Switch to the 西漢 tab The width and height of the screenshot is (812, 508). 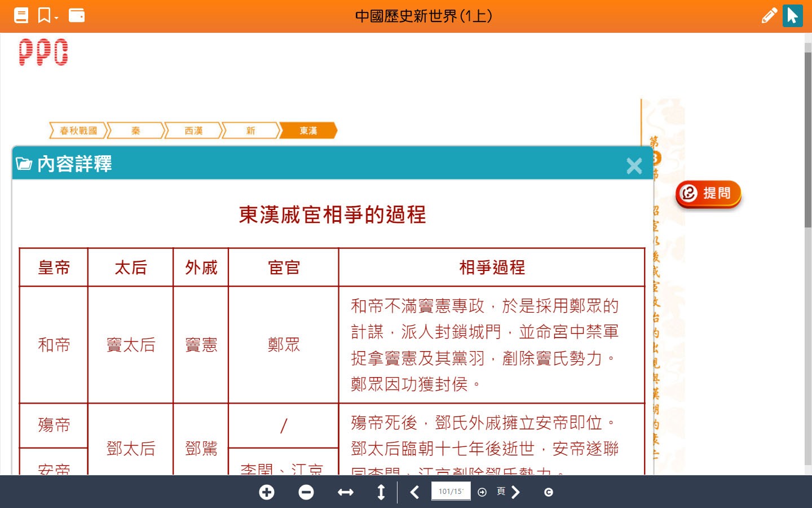tap(193, 131)
